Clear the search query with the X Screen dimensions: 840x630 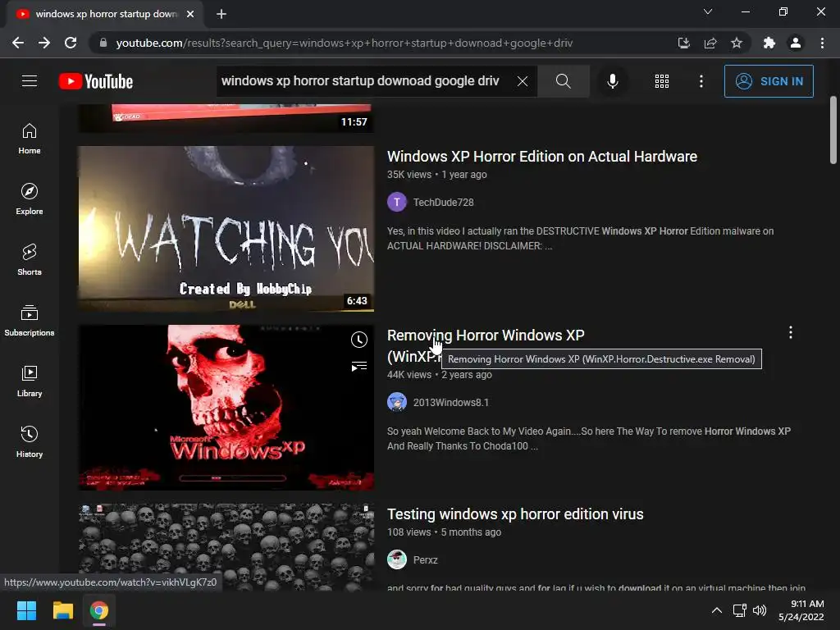click(x=523, y=81)
